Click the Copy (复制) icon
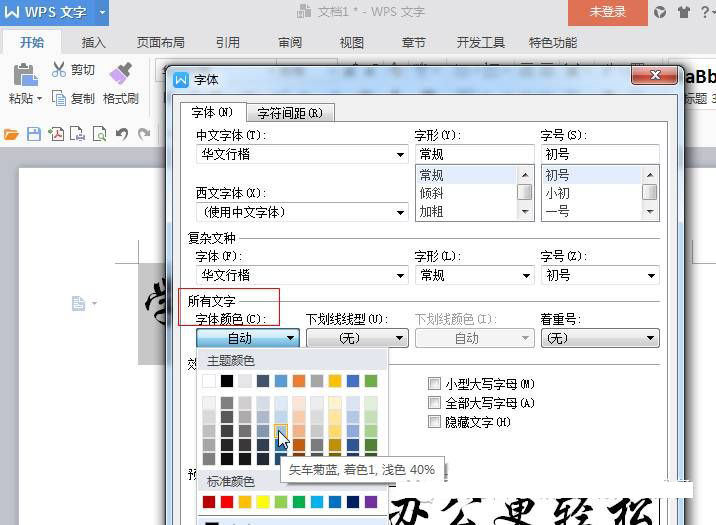716x525 pixels. click(x=59, y=98)
